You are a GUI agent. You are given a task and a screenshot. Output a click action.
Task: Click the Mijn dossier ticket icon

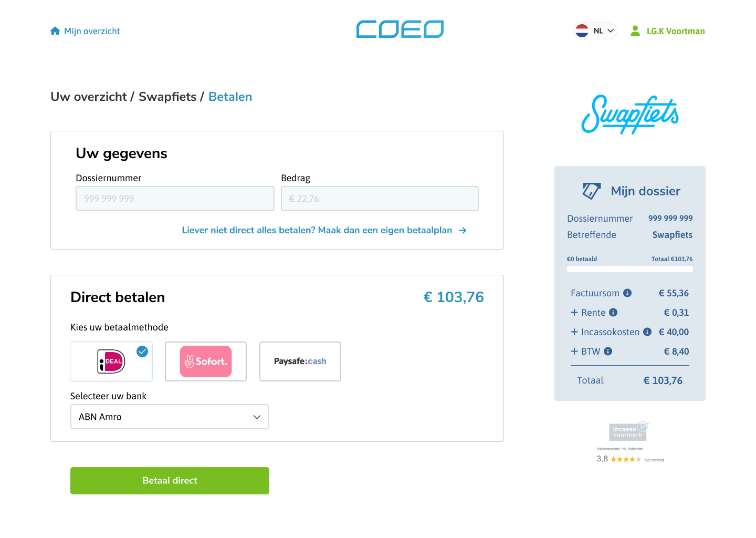coord(591,191)
